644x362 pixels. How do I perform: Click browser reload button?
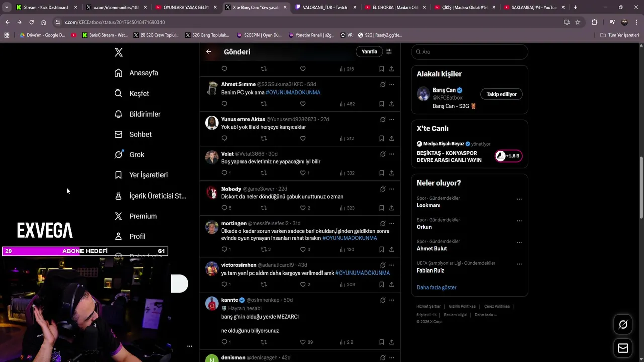coord(31,22)
